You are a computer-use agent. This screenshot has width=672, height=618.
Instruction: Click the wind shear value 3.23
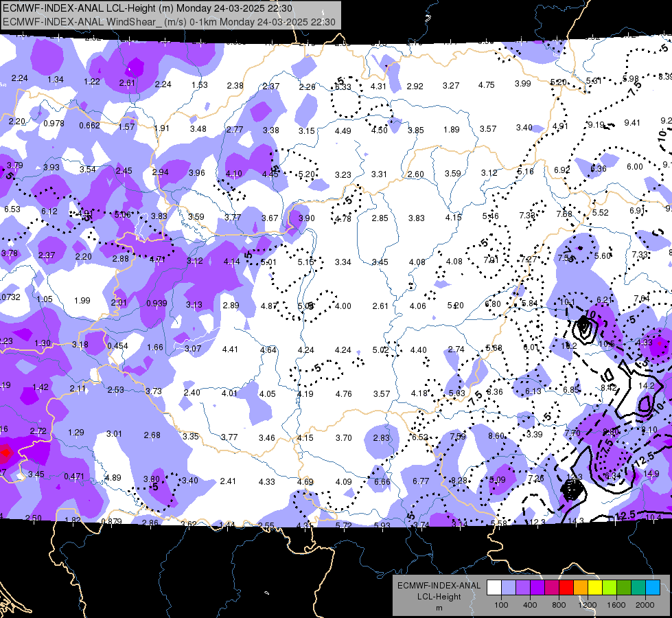(x=343, y=174)
